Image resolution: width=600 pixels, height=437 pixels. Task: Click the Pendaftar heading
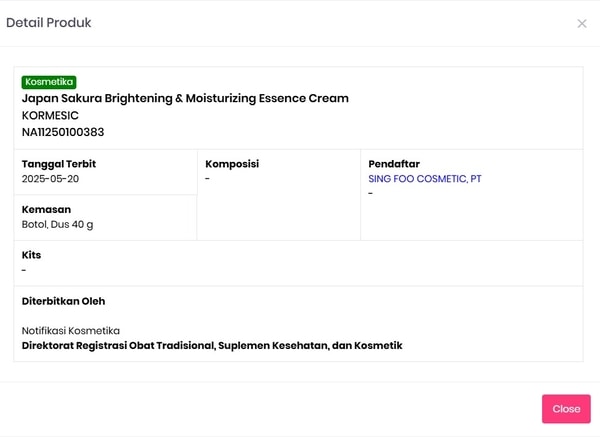[393, 164]
